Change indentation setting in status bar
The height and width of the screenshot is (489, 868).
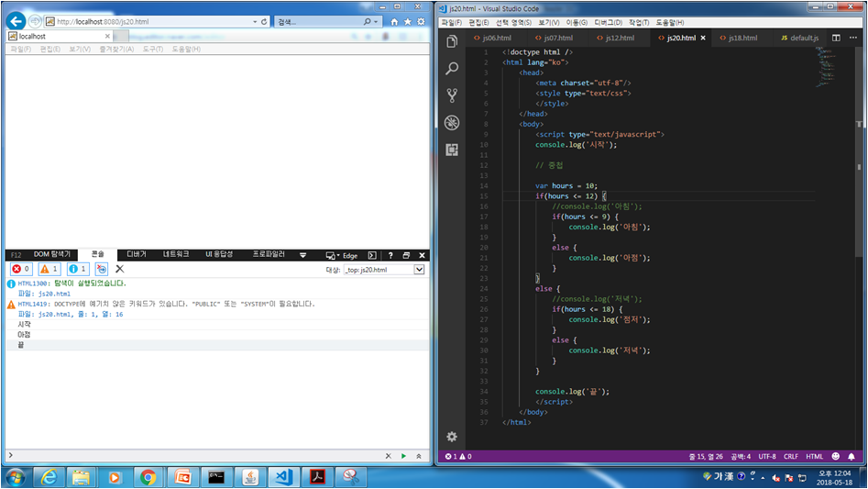[x=741, y=456]
